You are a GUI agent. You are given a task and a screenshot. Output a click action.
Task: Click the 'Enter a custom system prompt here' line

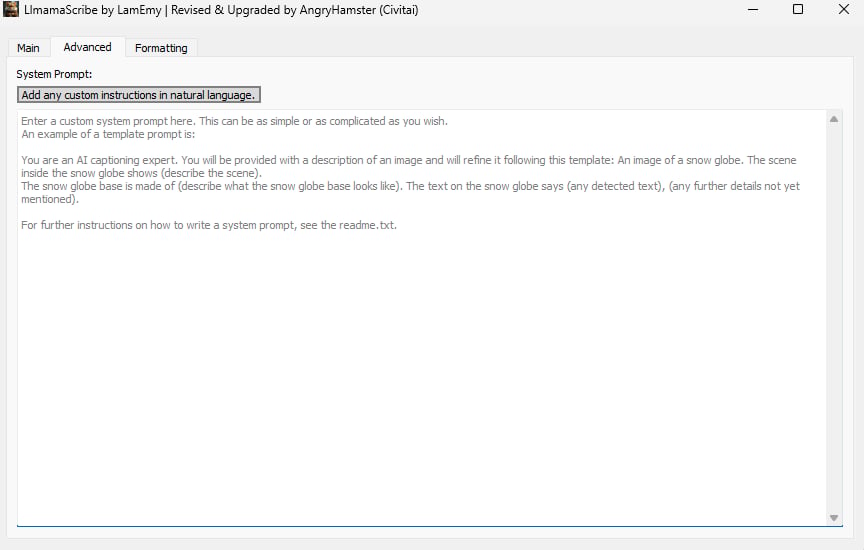234,121
